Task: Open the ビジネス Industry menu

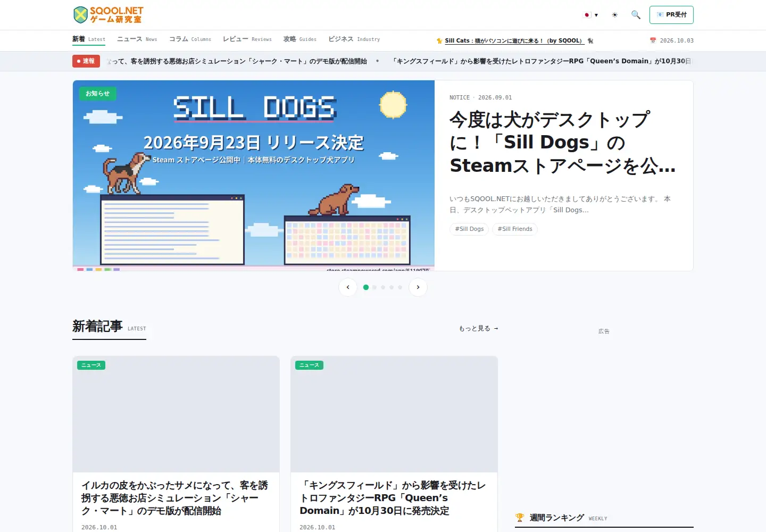Action: point(354,39)
